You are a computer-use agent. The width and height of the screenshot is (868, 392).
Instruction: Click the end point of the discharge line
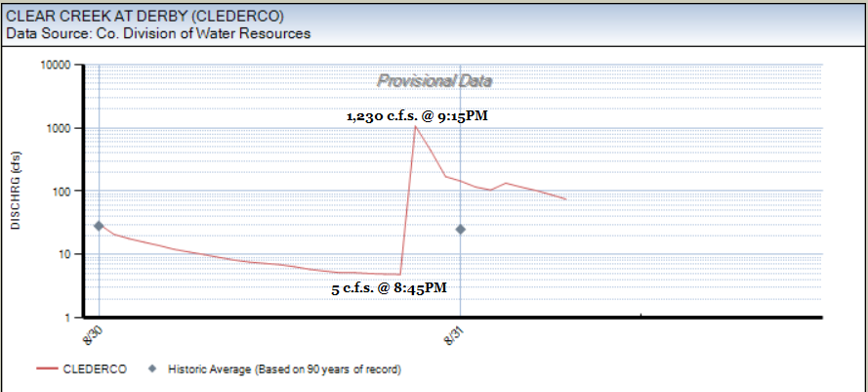point(565,199)
